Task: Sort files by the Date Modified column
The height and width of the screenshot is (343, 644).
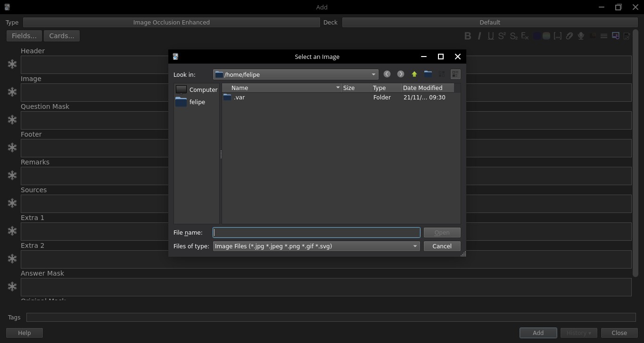Action: [428, 88]
